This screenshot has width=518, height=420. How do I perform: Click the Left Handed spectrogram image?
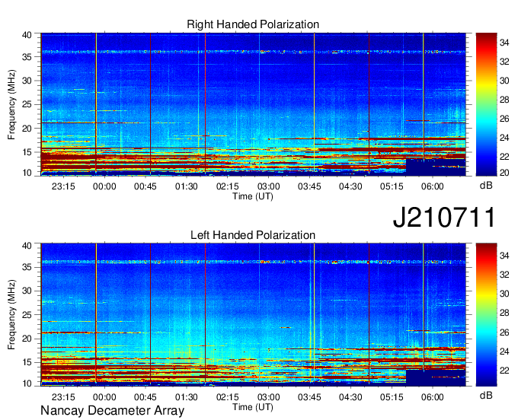(254, 315)
